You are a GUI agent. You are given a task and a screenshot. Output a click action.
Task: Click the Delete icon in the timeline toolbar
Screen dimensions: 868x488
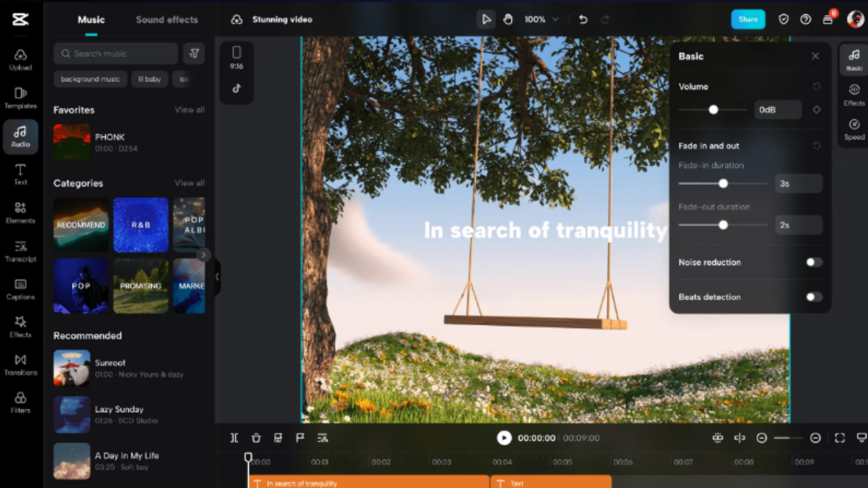[x=256, y=438]
